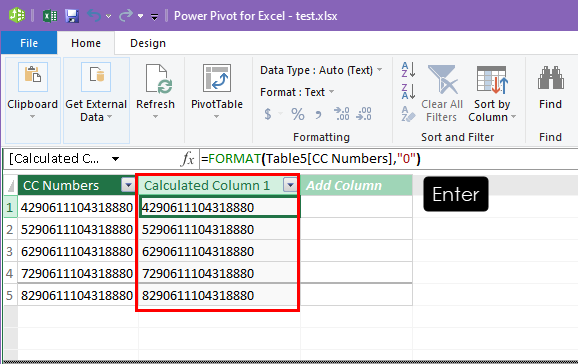Open Customize Quick Access Toolbar dropdown

154,17
